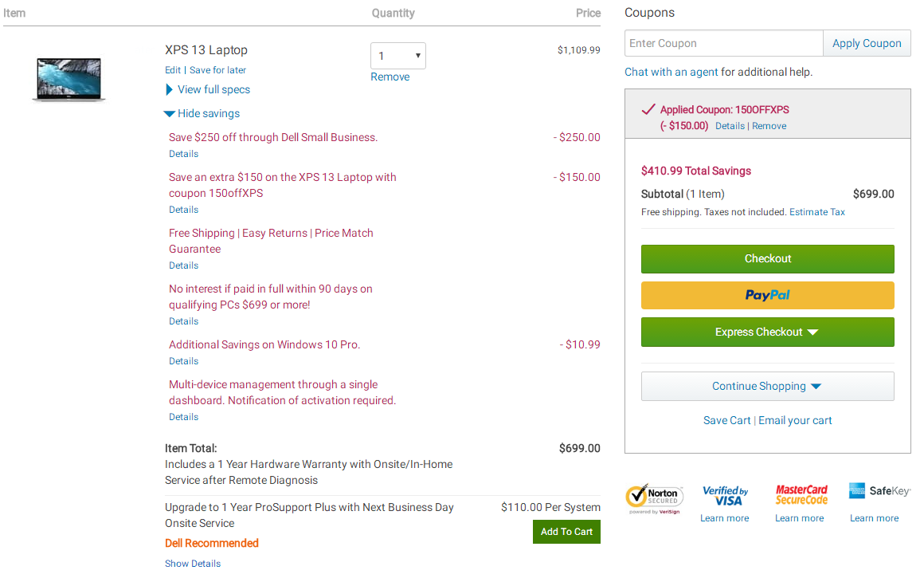Click the Quantity column header
The width and height of the screenshot is (924, 578).
coord(393,13)
